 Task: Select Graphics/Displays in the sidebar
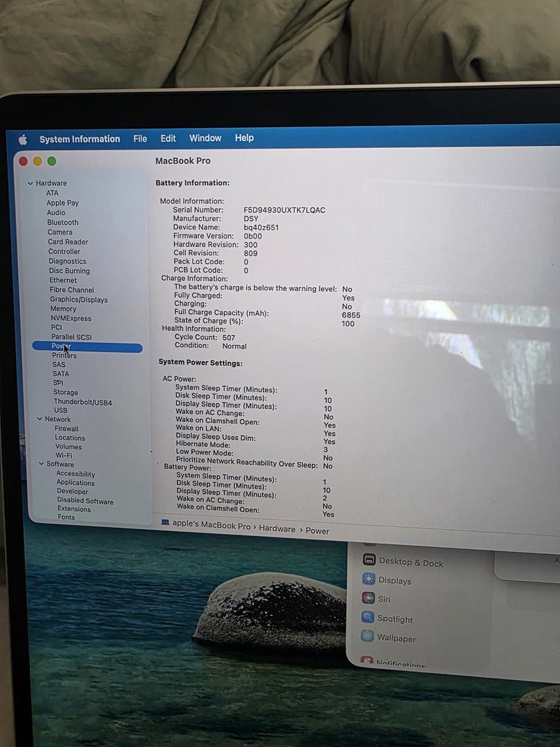[78, 299]
